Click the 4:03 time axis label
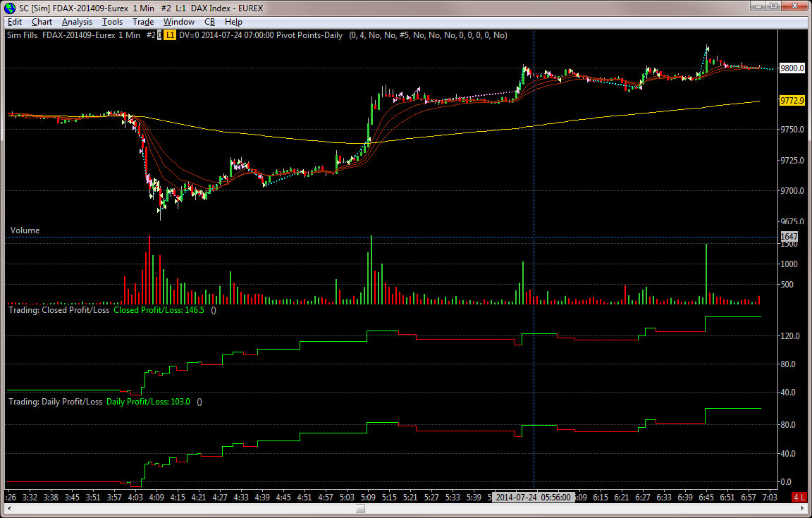Screen dimensions: 812x518 pyautogui.click(x=135, y=498)
